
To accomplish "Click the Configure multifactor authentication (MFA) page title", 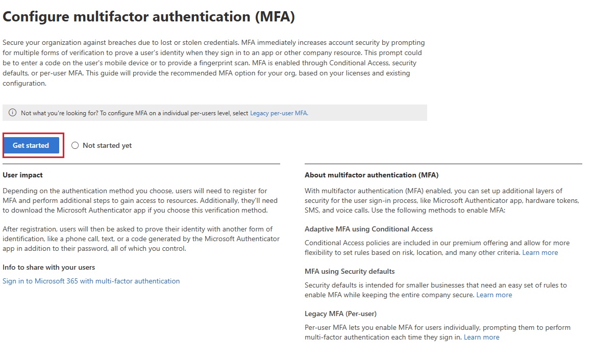I will point(149,17).
